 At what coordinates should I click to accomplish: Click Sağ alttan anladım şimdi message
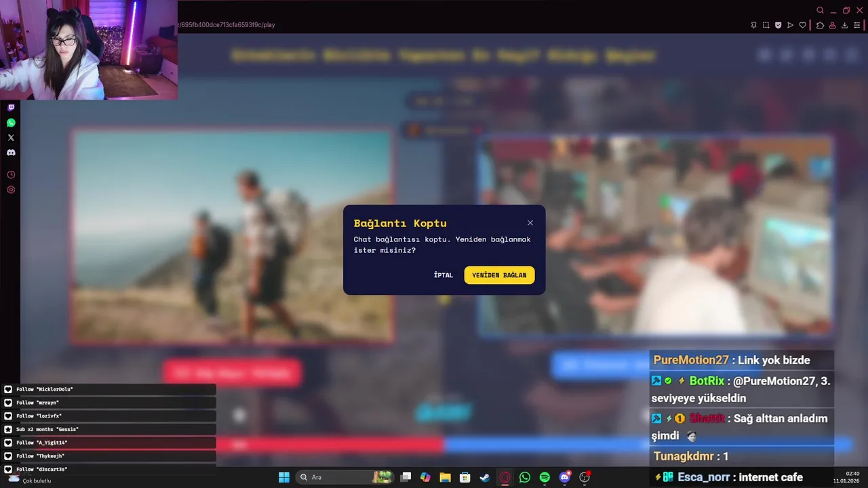pos(741,427)
